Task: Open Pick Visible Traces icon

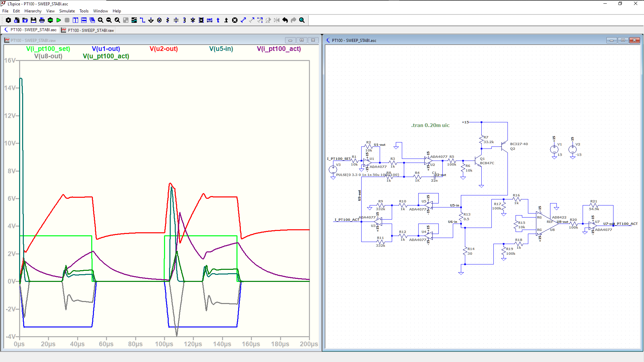Action: pyautogui.click(x=134, y=20)
